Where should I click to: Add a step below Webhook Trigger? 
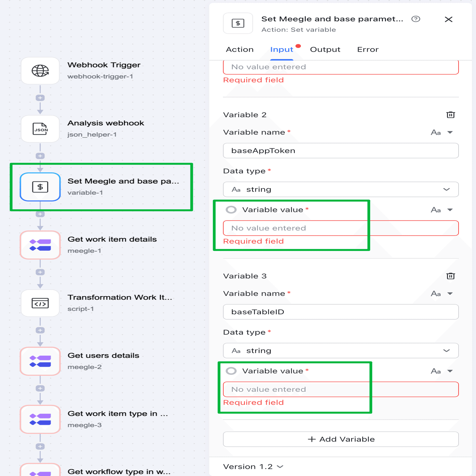(40, 98)
